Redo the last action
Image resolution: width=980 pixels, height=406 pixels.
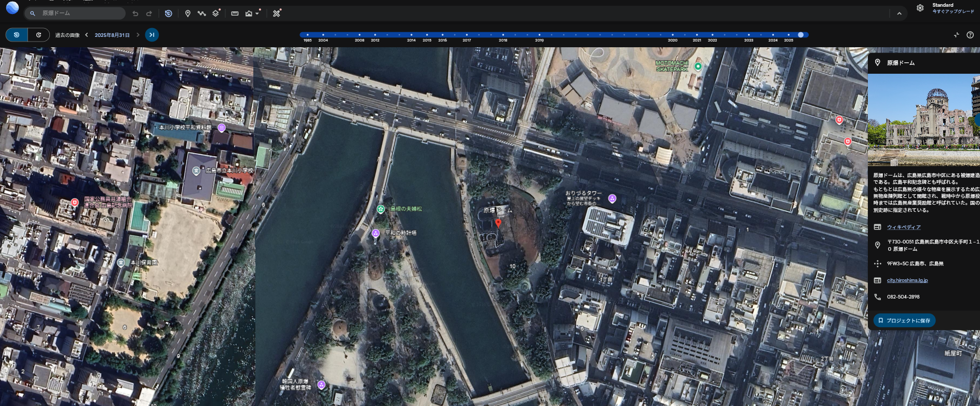[x=149, y=13]
